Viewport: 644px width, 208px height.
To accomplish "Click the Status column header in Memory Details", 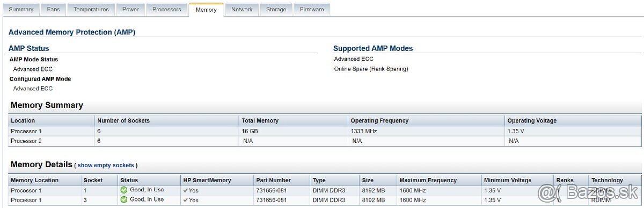I will pyautogui.click(x=129, y=180).
